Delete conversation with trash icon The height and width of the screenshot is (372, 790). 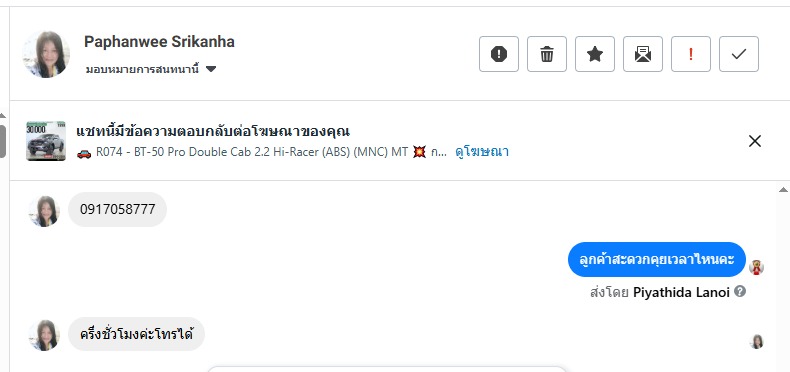point(547,54)
